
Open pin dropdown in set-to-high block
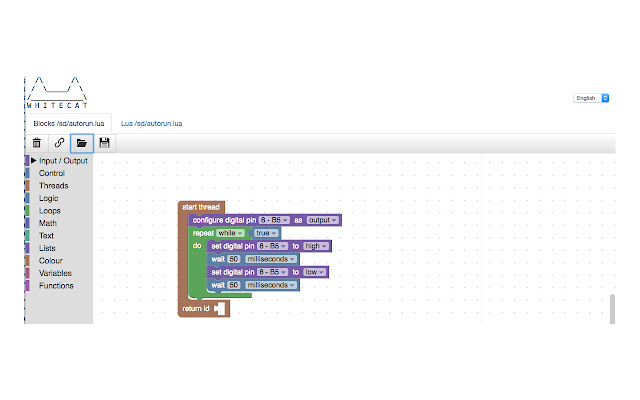tap(272, 246)
